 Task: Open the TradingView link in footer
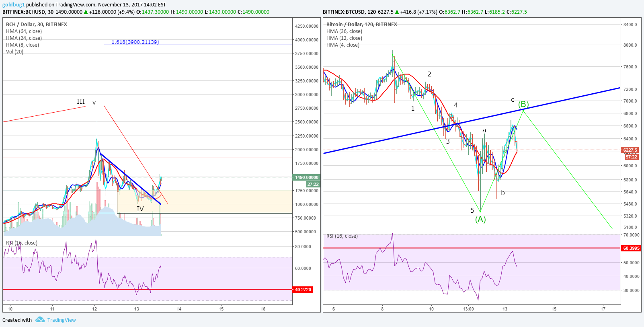coord(62,320)
